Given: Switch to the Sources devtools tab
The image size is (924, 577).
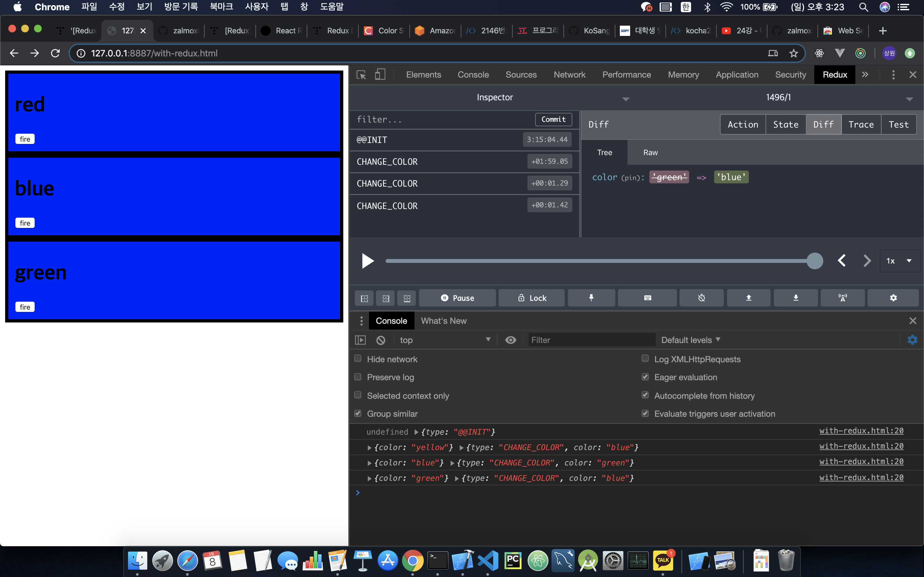Looking at the screenshot, I should 521,75.
